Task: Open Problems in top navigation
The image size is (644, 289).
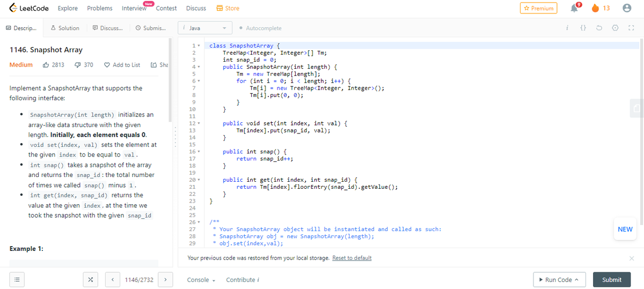Action: pyautogui.click(x=100, y=8)
